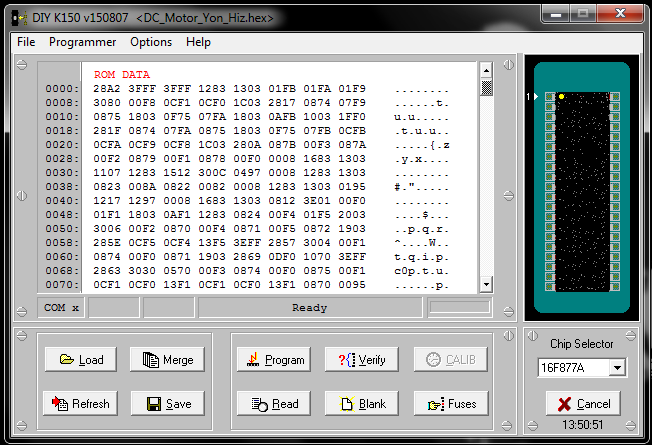The image size is (652, 445).
Task: Click the chip socket diagram
Action: (x=582, y=187)
